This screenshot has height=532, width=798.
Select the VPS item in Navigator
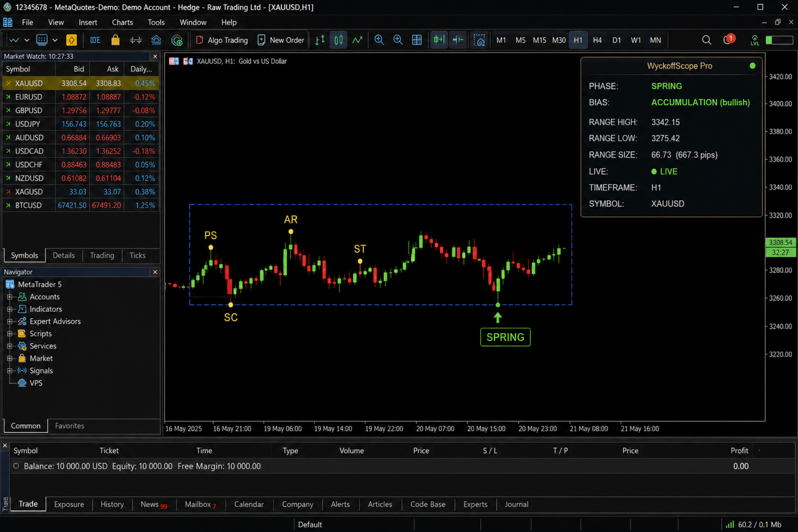click(x=30, y=383)
